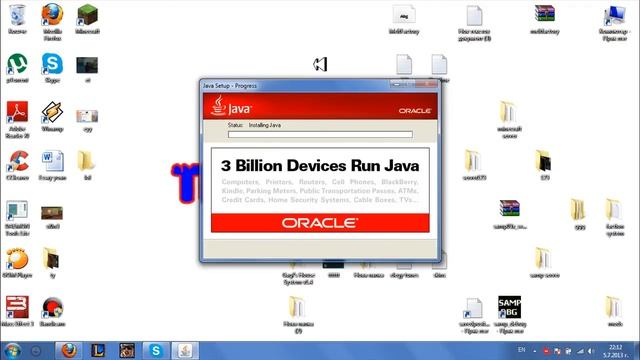Open the WinRAR archive icon near desktop right middle
The height and width of the screenshot is (360, 640).
pos(509,209)
